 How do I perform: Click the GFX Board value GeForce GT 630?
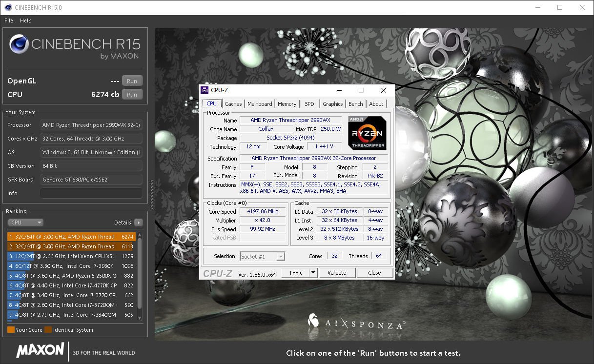coord(91,180)
